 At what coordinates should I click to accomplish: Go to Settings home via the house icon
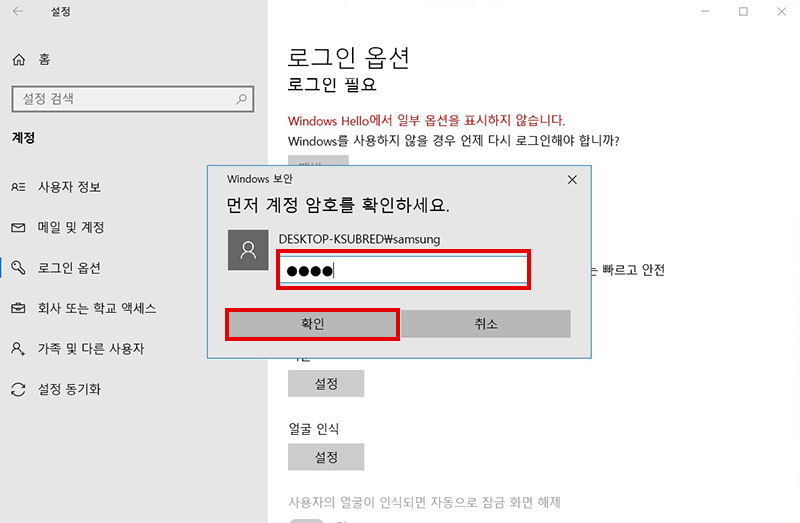18,60
